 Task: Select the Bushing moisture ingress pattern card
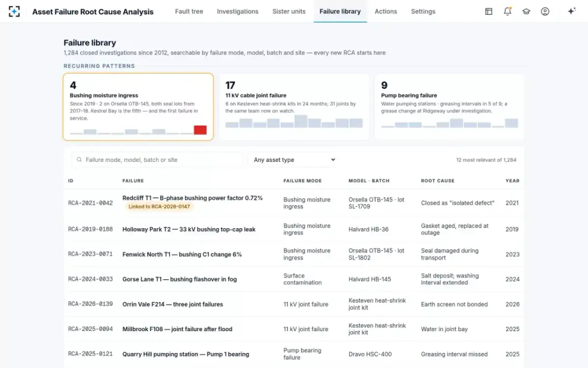tap(138, 107)
